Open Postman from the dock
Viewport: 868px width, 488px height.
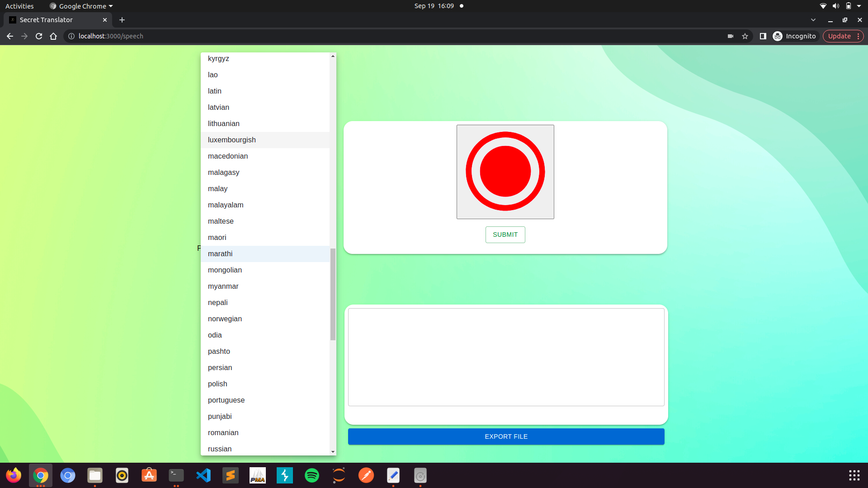(x=366, y=475)
